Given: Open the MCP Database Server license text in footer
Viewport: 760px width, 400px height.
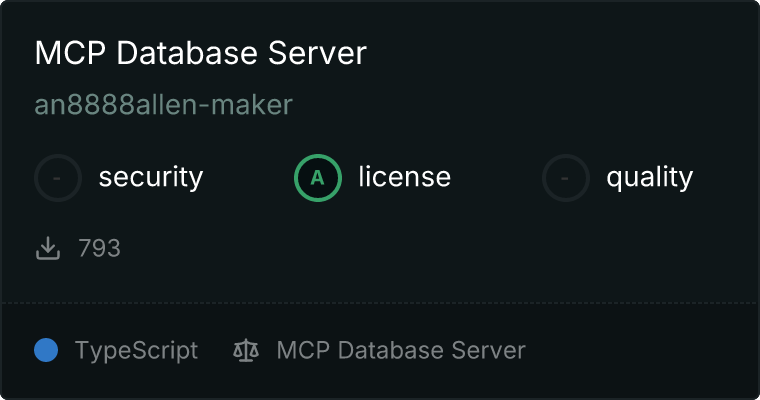Looking at the screenshot, I should (x=400, y=350).
